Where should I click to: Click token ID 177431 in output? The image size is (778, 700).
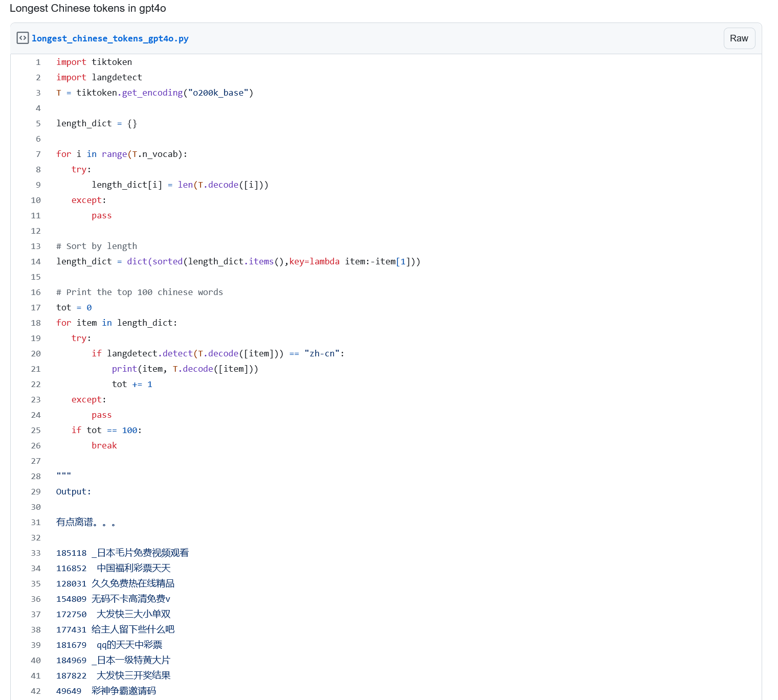[x=72, y=629]
